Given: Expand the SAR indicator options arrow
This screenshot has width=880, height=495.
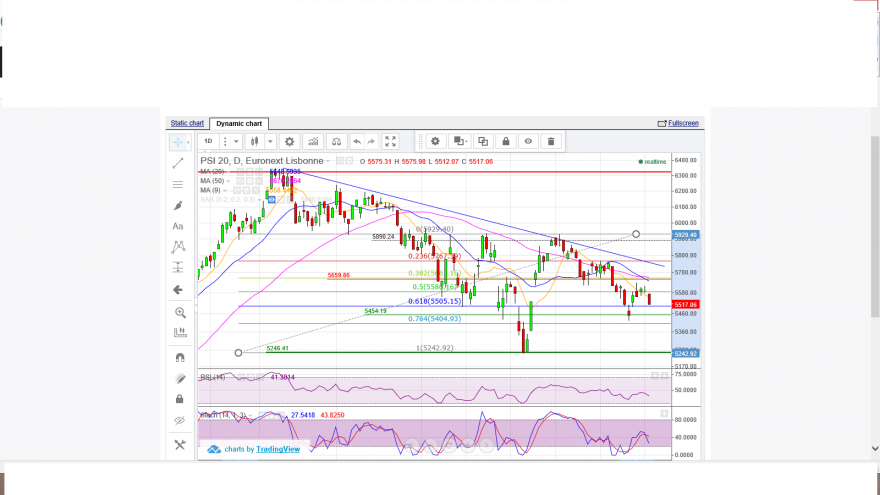Looking at the screenshot, I should tap(260, 200).
